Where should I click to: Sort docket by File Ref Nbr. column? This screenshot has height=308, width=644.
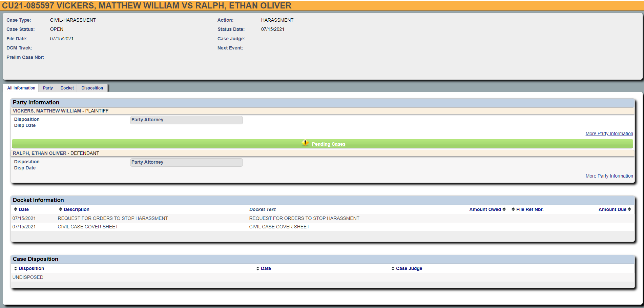(527, 209)
